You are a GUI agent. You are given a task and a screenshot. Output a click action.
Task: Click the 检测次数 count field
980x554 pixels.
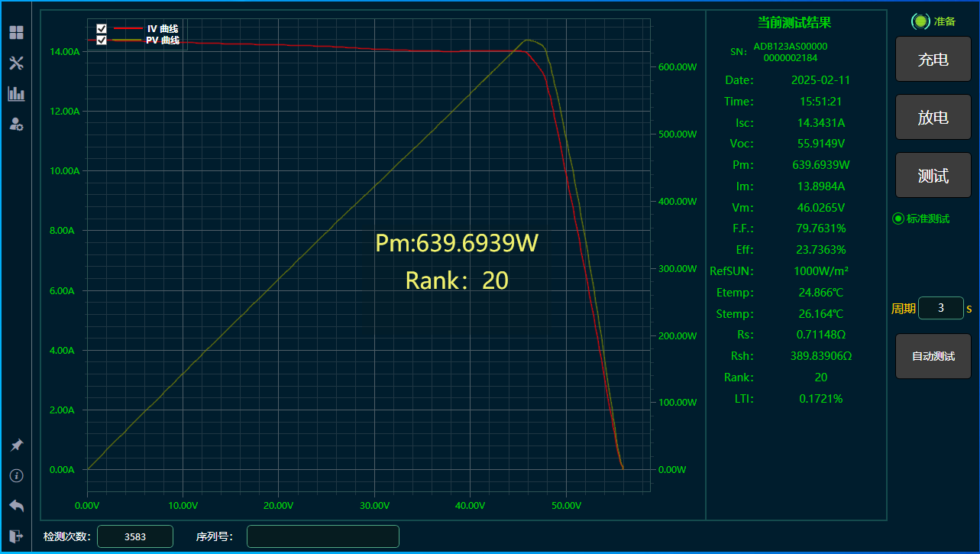135,536
